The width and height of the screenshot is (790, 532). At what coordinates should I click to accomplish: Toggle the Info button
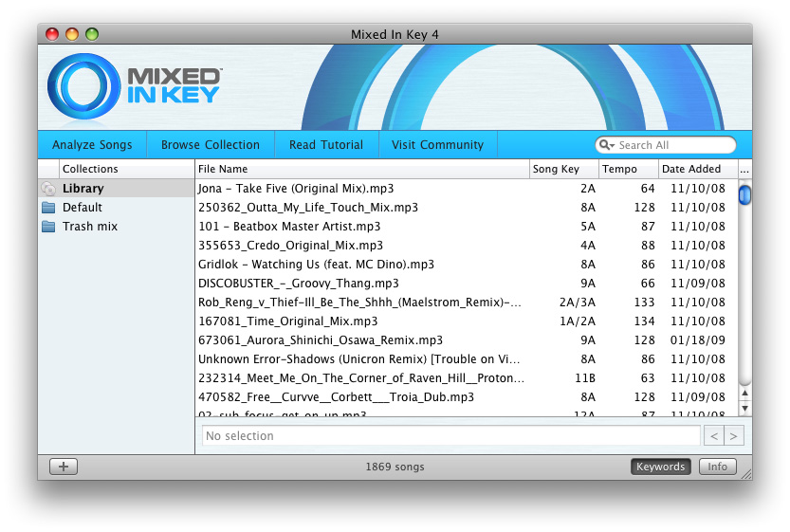(x=717, y=467)
